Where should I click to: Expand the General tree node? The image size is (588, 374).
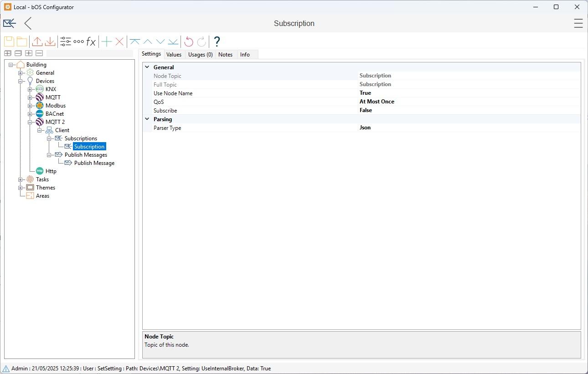21,73
